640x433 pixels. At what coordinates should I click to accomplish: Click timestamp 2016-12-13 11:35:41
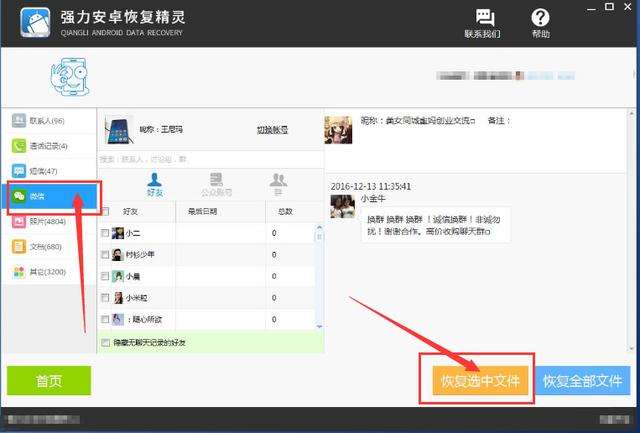click(x=371, y=186)
